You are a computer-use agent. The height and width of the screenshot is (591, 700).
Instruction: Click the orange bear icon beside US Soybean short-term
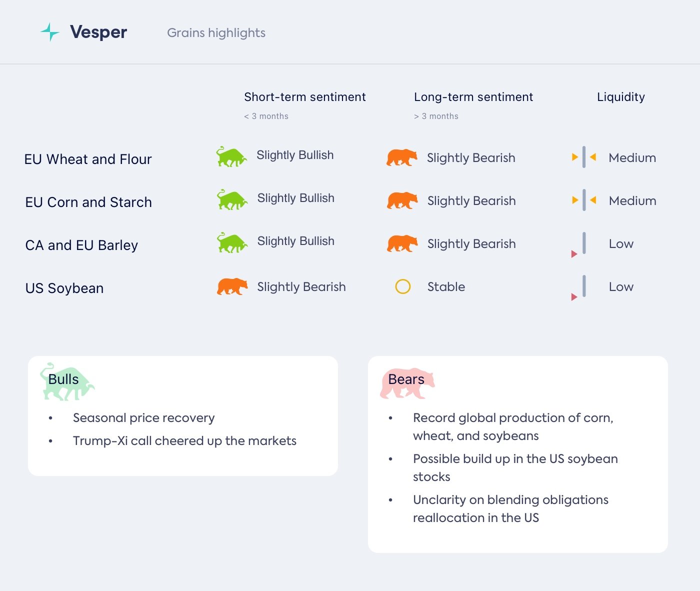(x=232, y=286)
